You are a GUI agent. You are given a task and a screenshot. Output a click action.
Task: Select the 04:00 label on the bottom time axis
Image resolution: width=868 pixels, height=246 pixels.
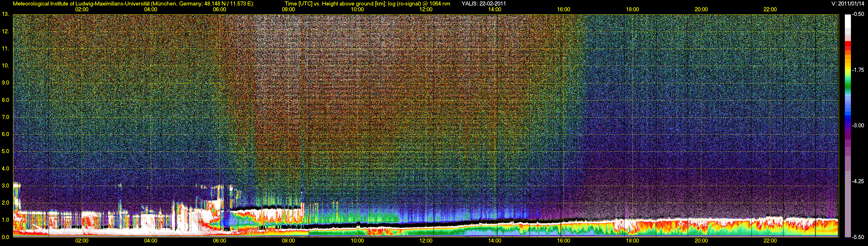[x=151, y=241]
